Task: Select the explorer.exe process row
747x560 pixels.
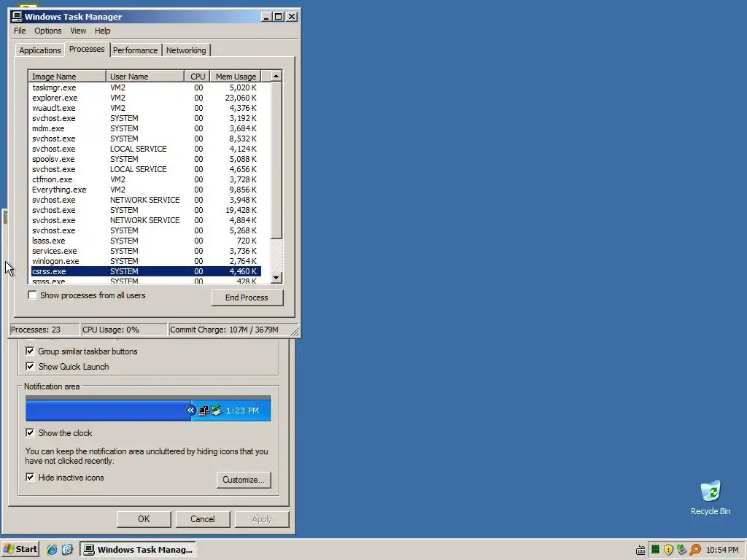Action: pyautogui.click(x=145, y=98)
